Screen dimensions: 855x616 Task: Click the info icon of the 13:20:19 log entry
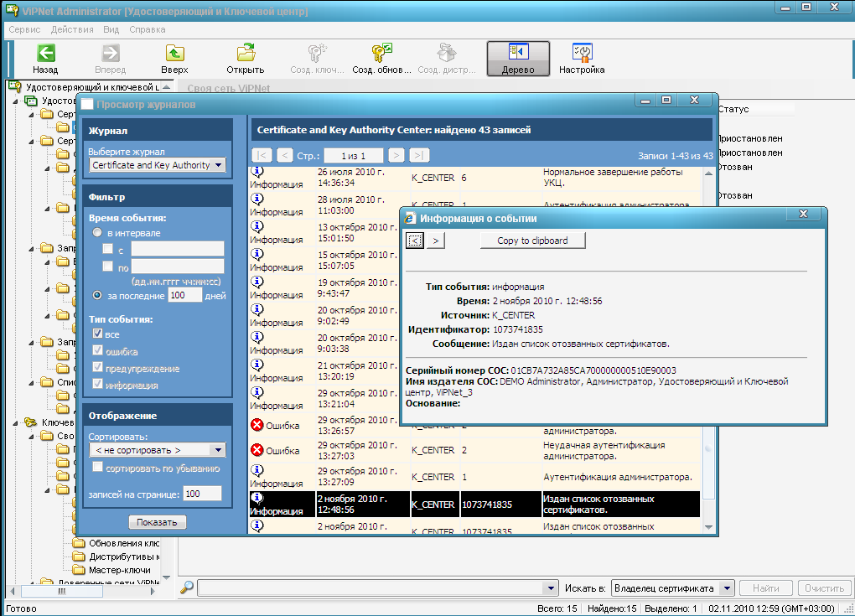point(256,365)
